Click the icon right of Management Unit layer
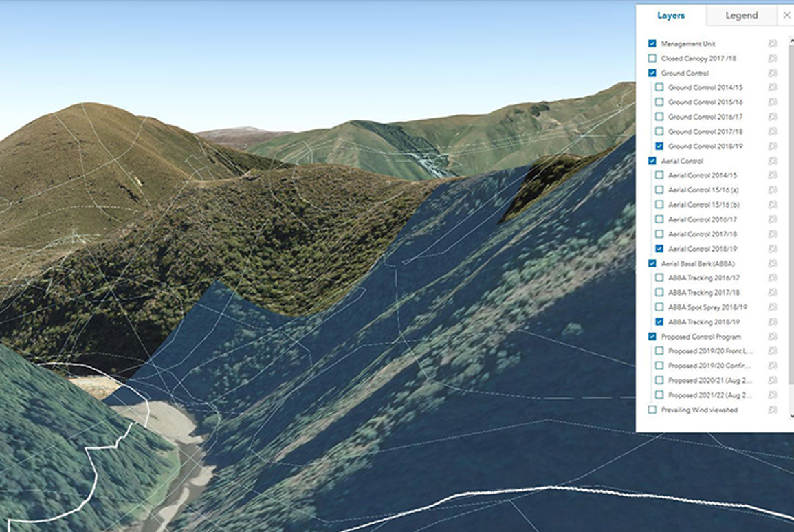This screenshot has width=794, height=532. click(x=772, y=43)
